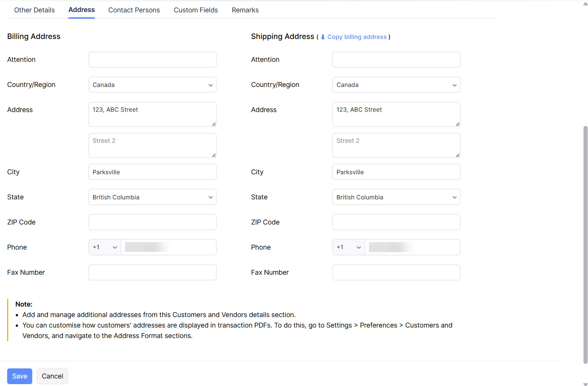Expand billing Country/Region dropdown
This screenshot has height=386, width=588.
152,85
